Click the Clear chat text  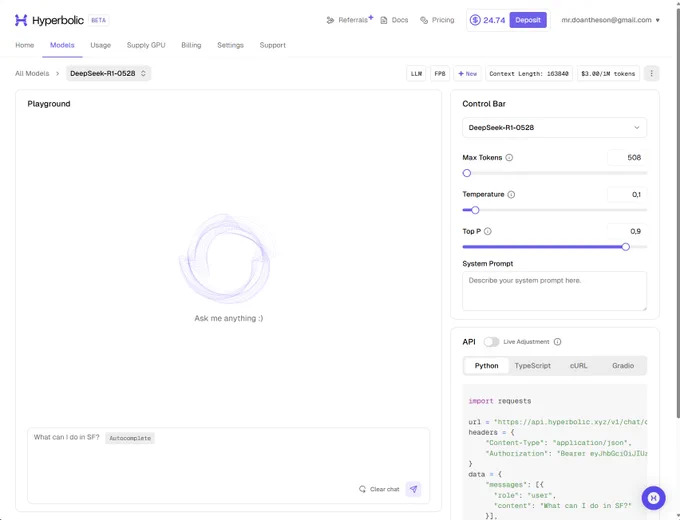[385, 489]
